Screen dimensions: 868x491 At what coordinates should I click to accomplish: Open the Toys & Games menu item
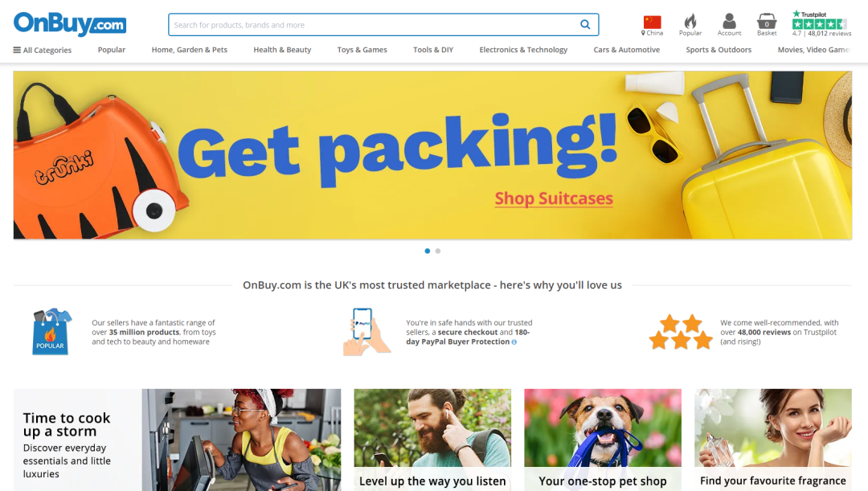click(x=362, y=50)
